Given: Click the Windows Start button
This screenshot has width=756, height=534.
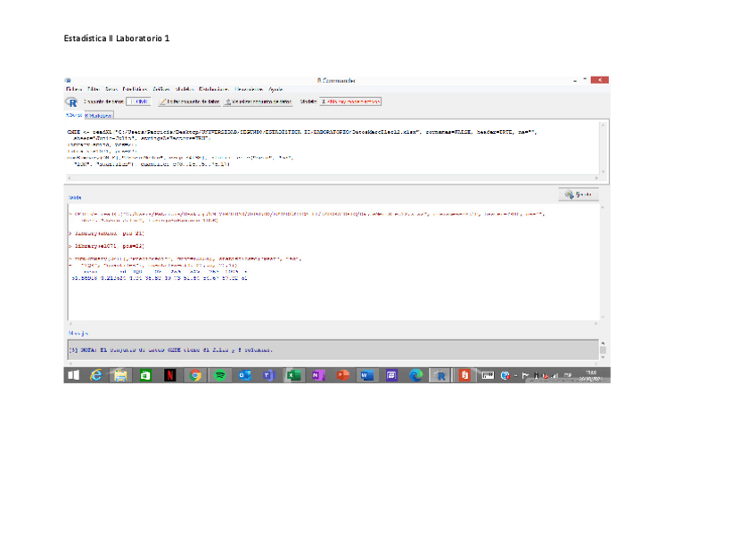Looking at the screenshot, I should [71, 376].
